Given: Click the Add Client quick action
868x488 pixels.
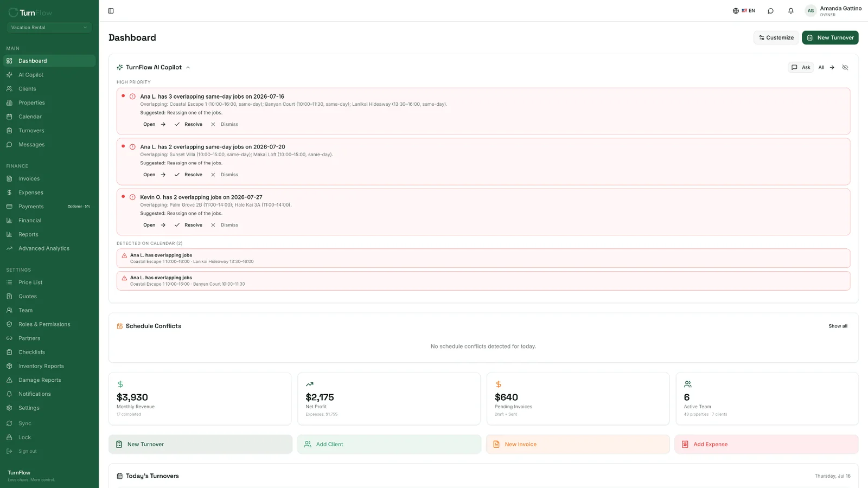Looking at the screenshot, I should (389, 444).
